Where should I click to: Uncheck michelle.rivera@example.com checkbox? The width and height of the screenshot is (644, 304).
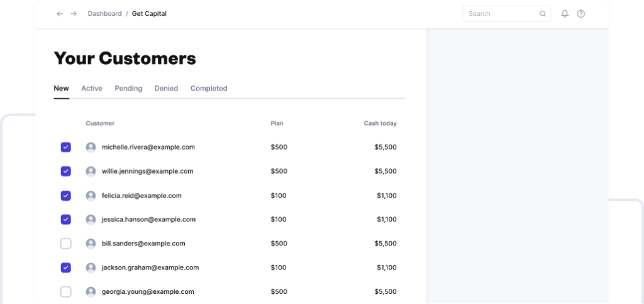66,147
